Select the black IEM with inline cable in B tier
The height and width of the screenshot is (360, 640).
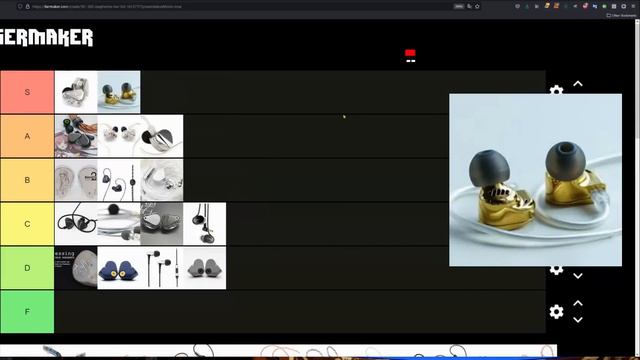click(119, 180)
